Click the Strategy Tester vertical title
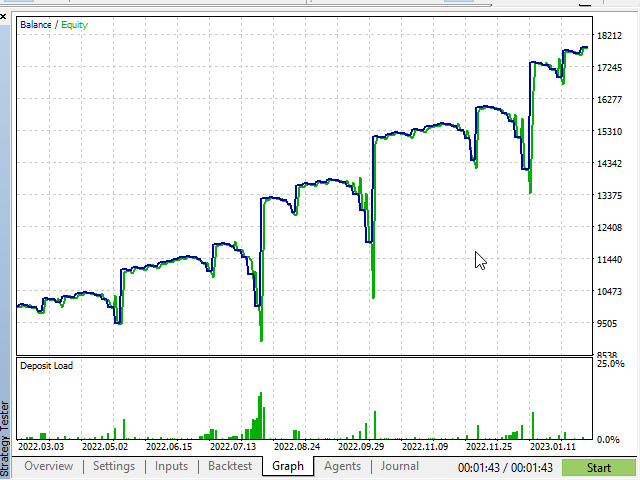Screen dimensions: 640x480 pos(4,439)
